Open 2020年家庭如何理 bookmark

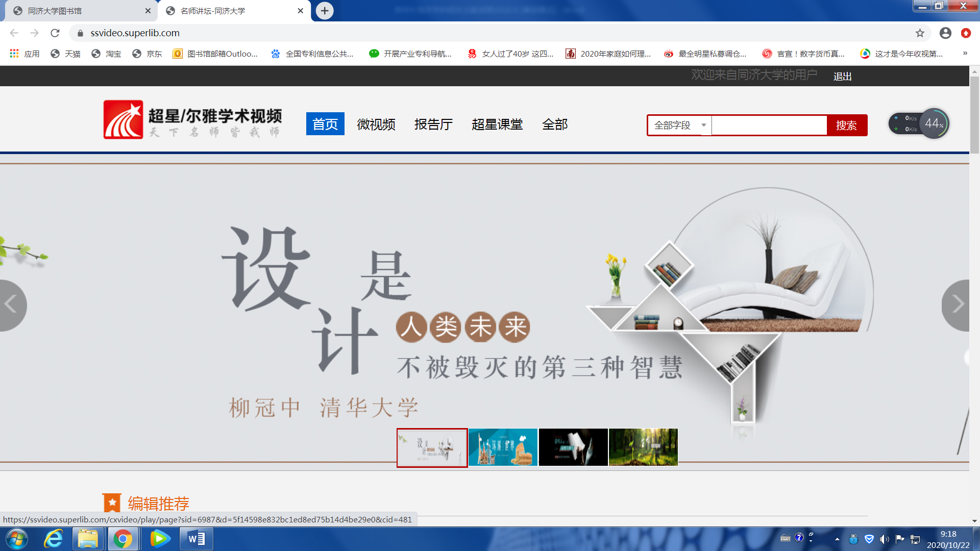pyautogui.click(x=608, y=54)
